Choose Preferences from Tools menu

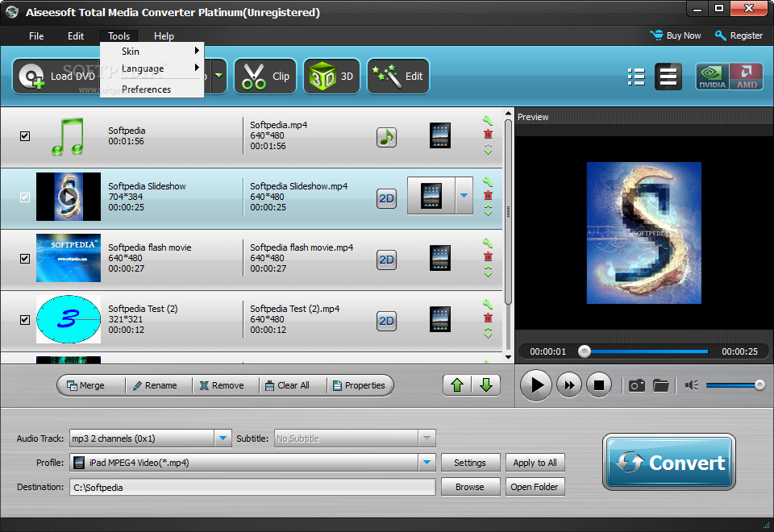(152, 89)
